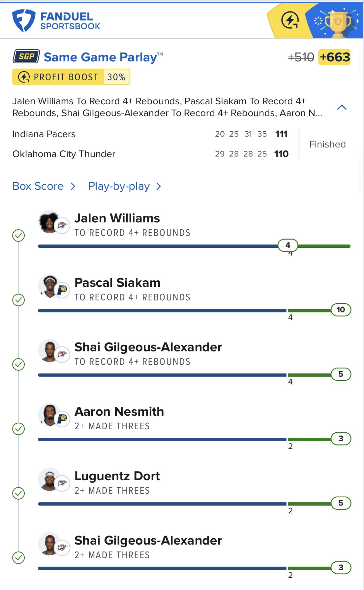Click the Luguentz Dort leg checkmark

click(18, 493)
